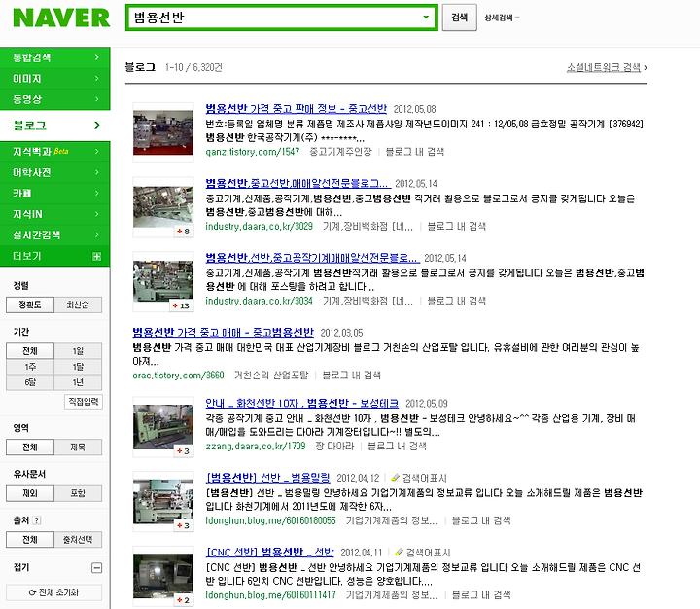
Task: Set period filter to 전체
Action: pos(30,351)
